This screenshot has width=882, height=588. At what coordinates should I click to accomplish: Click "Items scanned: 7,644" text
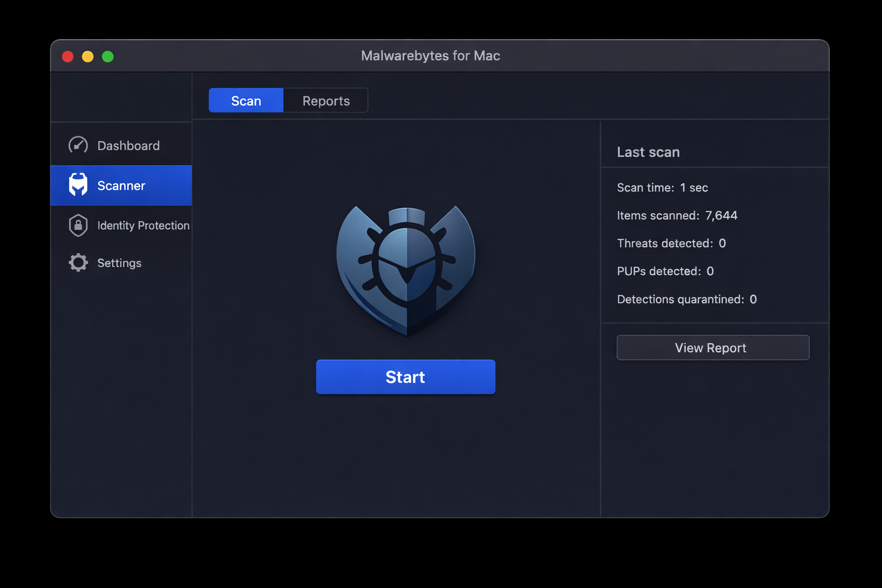click(677, 215)
